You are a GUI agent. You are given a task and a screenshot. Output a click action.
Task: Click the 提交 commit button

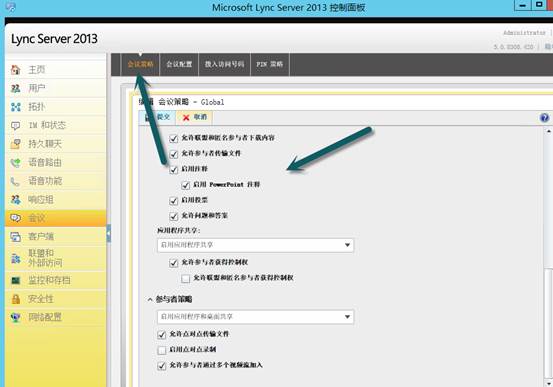[157, 117]
